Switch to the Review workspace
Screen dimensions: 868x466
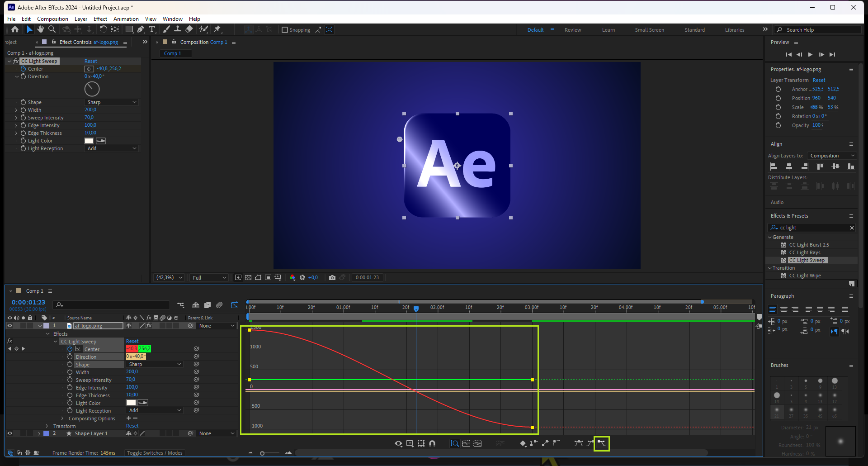point(572,30)
